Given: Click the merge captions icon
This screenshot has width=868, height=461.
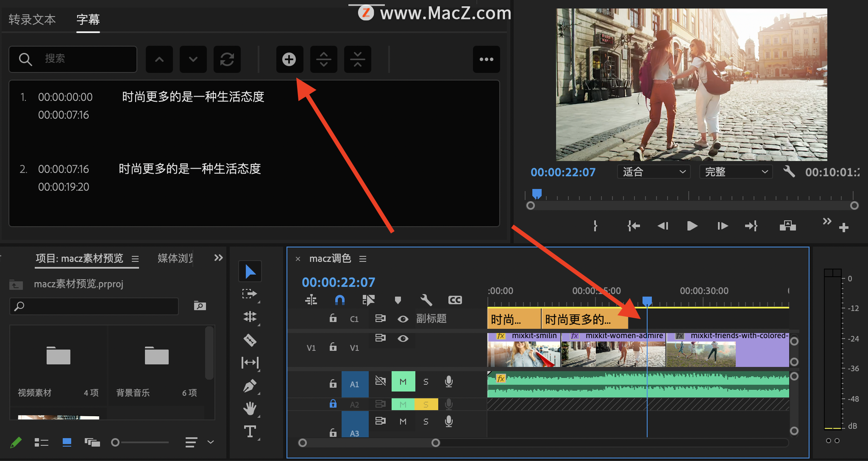Looking at the screenshot, I should [x=358, y=59].
